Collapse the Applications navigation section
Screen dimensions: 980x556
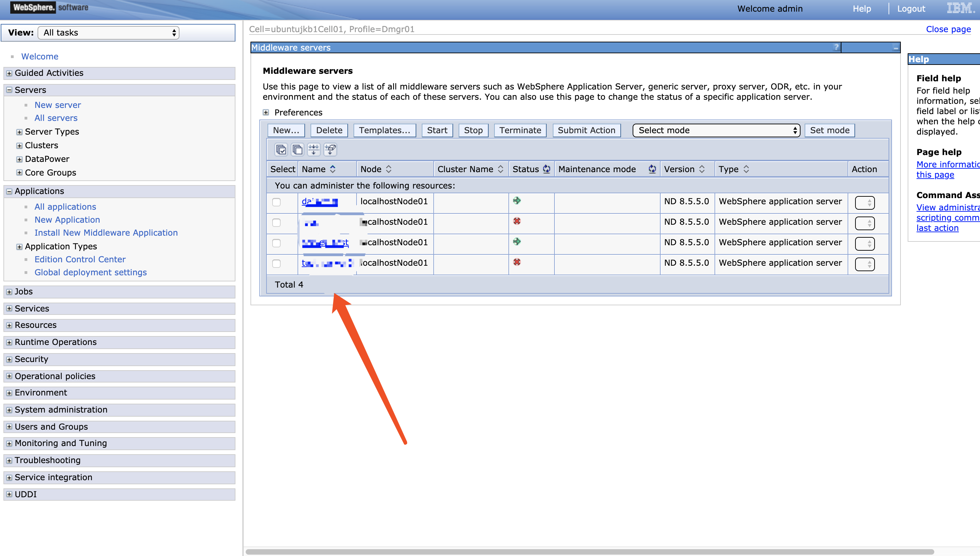[9, 192]
